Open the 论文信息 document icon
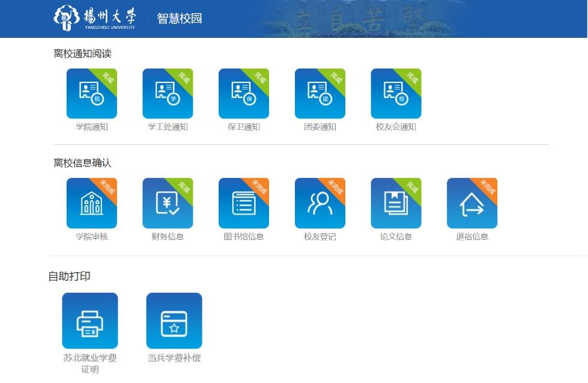The image size is (588, 383). click(x=396, y=203)
